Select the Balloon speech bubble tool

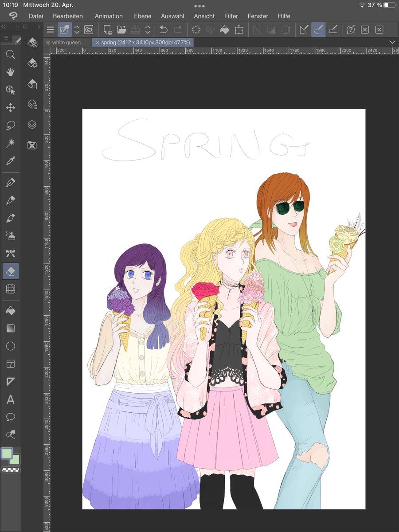coord(11,417)
